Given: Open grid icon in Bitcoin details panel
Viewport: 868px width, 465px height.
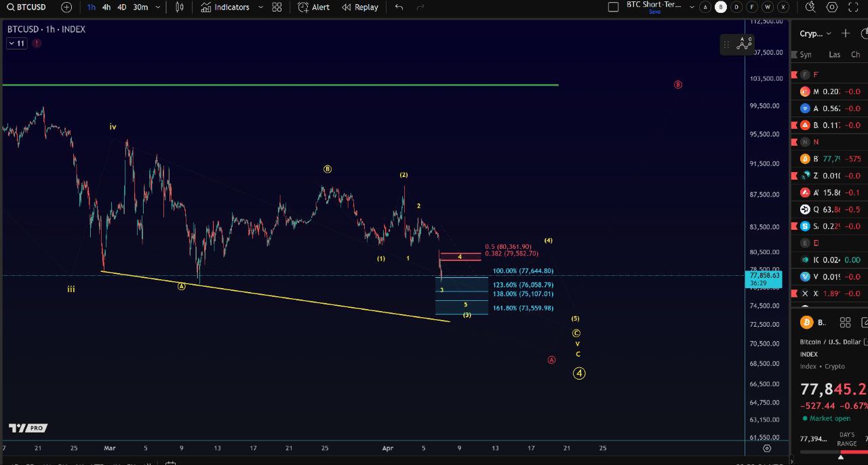Looking at the screenshot, I should (x=845, y=323).
